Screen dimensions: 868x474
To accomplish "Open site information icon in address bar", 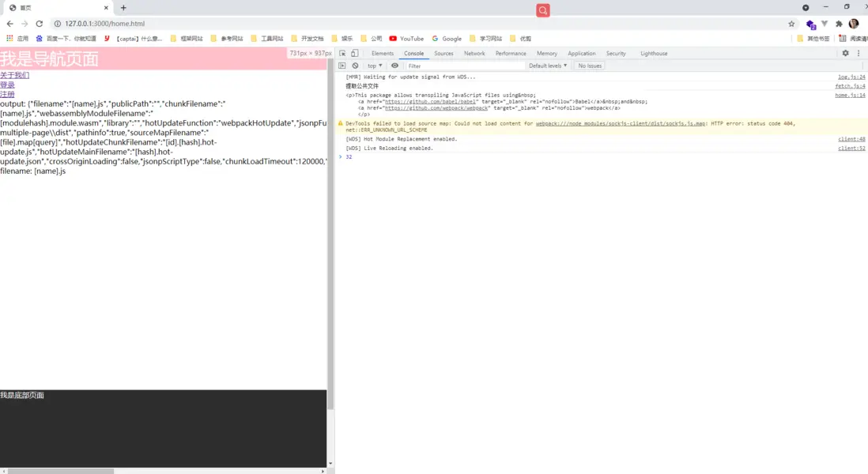I will 57,24.
